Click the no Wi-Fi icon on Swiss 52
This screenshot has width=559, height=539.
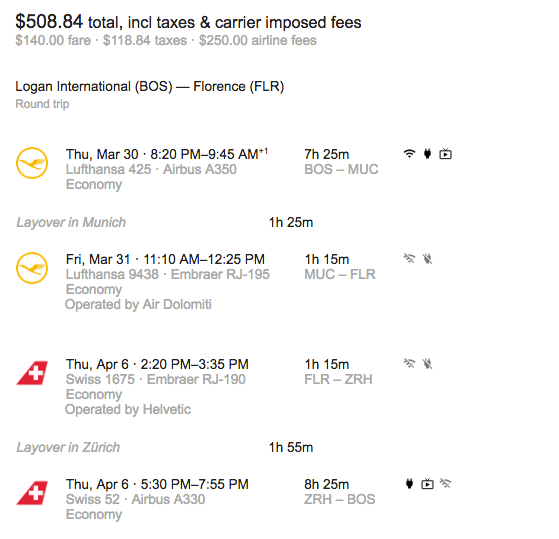pos(445,483)
